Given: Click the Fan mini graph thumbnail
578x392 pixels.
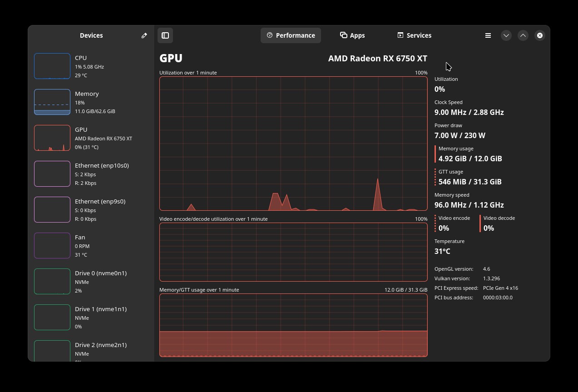Looking at the screenshot, I should pos(52,246).
